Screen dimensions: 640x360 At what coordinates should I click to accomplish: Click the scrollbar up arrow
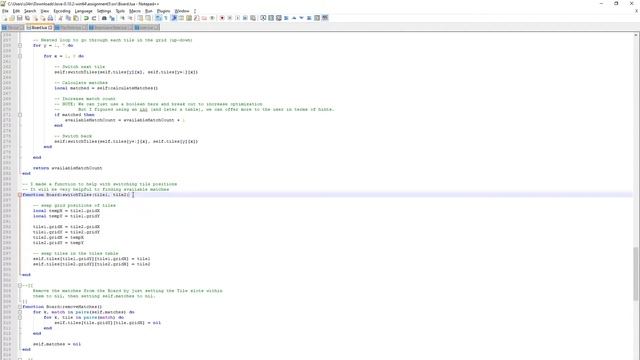(636, 36)
